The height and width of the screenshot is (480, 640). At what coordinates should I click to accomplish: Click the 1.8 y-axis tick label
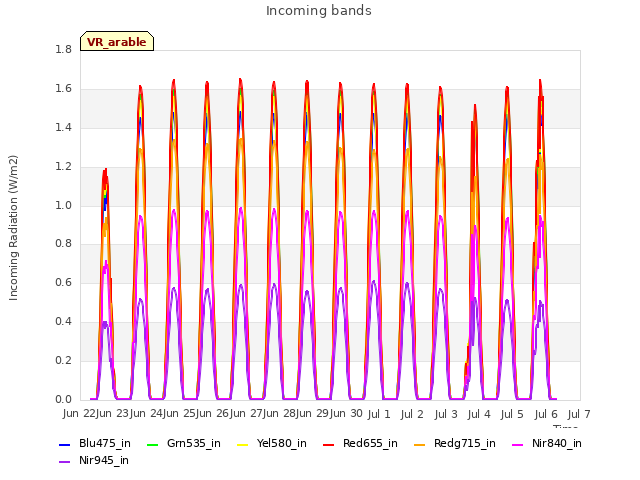point(63,49)
